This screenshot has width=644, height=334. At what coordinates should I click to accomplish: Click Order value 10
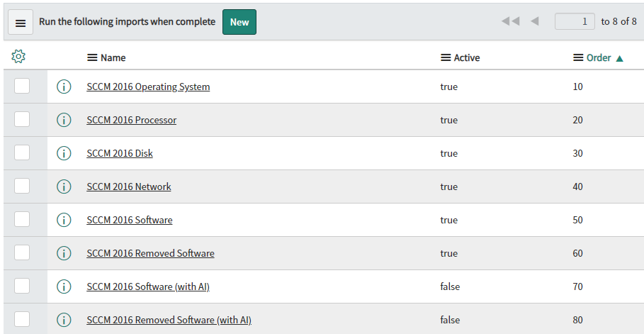coord(577,87)
